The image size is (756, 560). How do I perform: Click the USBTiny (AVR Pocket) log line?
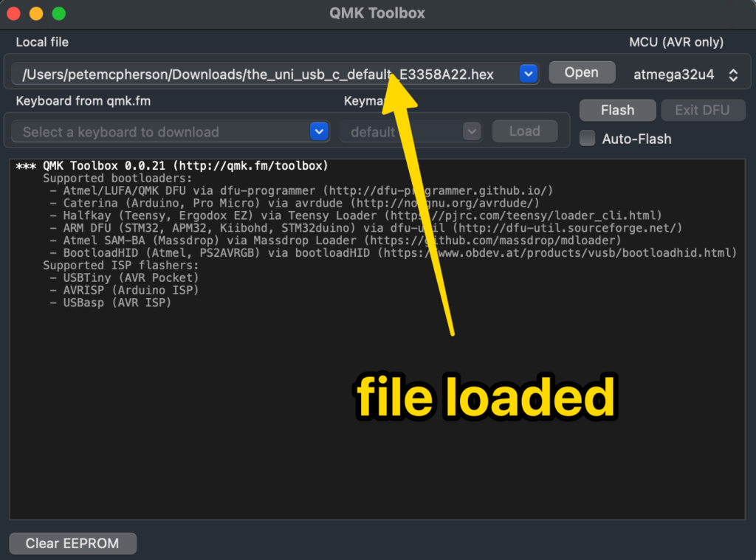(x=124, y=278)
